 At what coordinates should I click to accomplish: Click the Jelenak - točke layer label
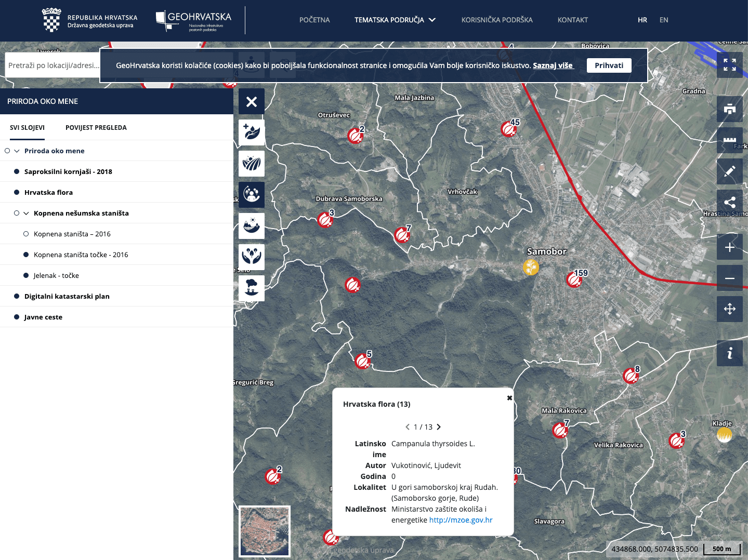point(56,275)
